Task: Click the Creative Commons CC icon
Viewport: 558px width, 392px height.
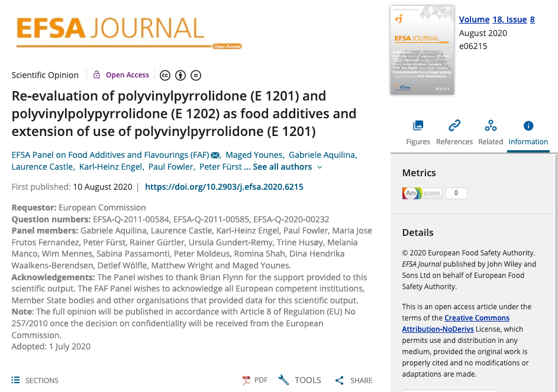Action: [165, 75]
